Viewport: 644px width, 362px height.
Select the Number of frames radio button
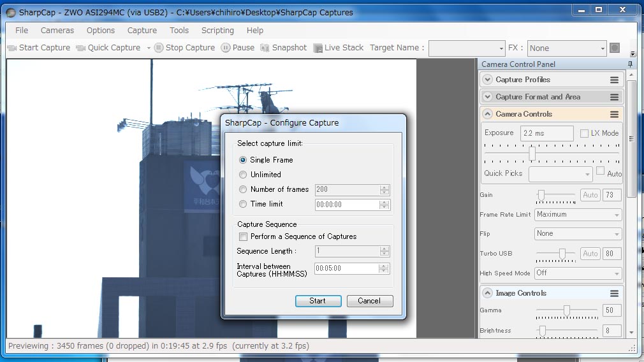243,190
